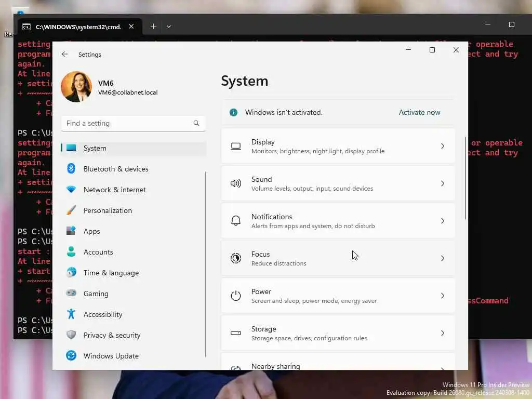Maximize the Settings window
This screenshot has width=532, height=399.
pyautogui.click(x=432, y=50)
